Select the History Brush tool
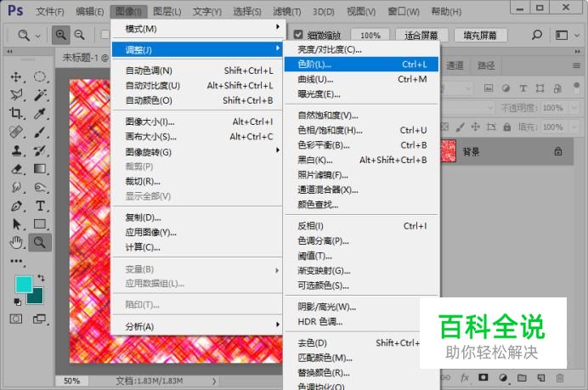This screenshot has height=390, width=588. [x=40, y=150]
